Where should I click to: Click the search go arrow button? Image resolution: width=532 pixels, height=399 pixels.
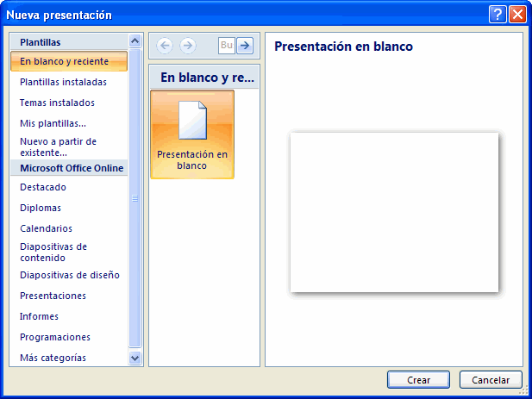pos(245,46)
